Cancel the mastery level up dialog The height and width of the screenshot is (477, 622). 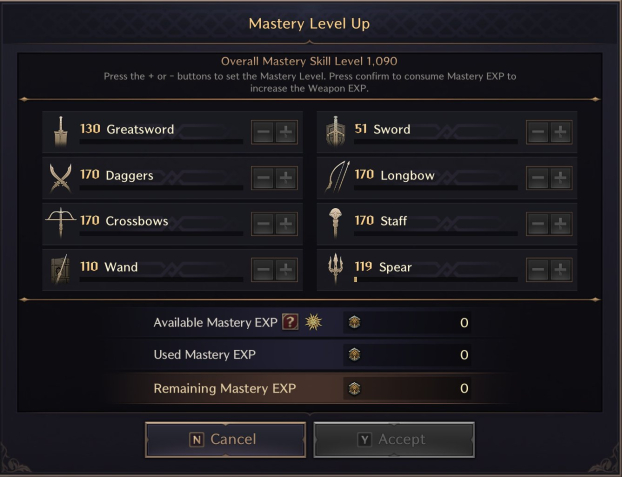point(225,440)
